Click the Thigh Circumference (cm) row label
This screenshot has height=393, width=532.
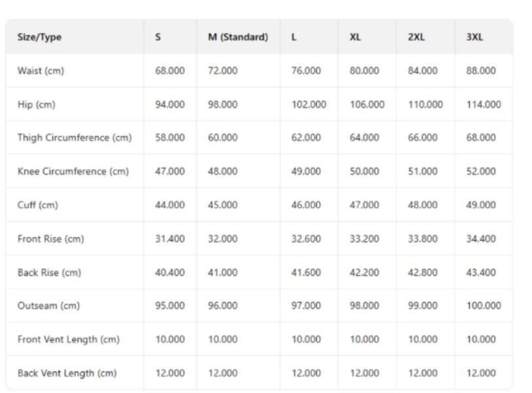click(75, 138)
